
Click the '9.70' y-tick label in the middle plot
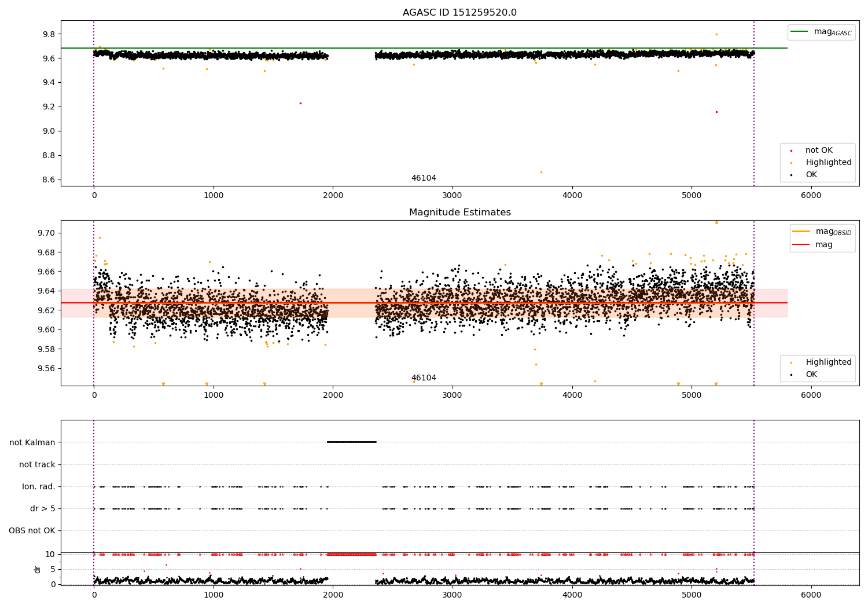pyautogui.click(x=46, y=233)
